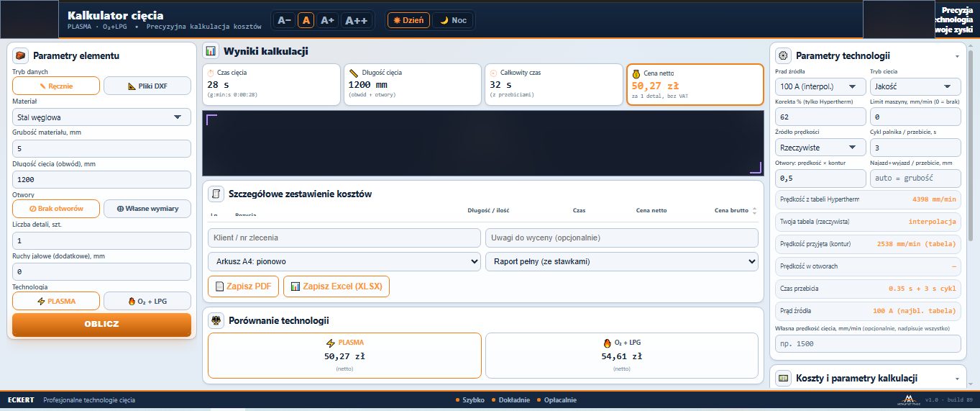The width and height of the screenshot is (980, 411).
Task: Click Zapisz Excel (XLSX) button
Action: coord(336,286)
